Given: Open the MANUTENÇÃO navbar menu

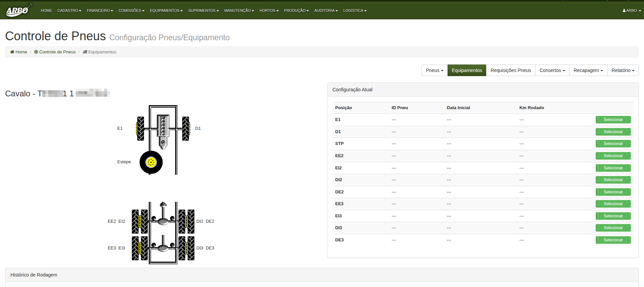Looking at the screenshot, I should pyautogui.click(x=239, y=10).
